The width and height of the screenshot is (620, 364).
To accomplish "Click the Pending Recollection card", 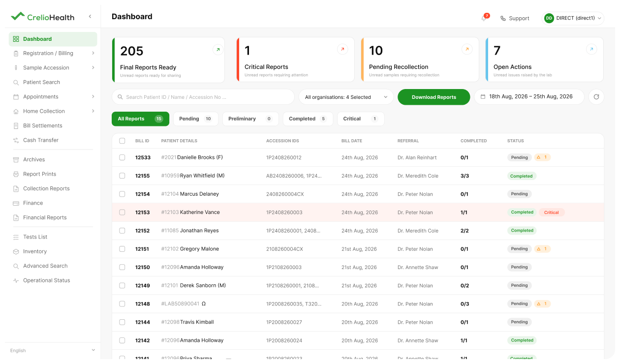I will (420, 60).
